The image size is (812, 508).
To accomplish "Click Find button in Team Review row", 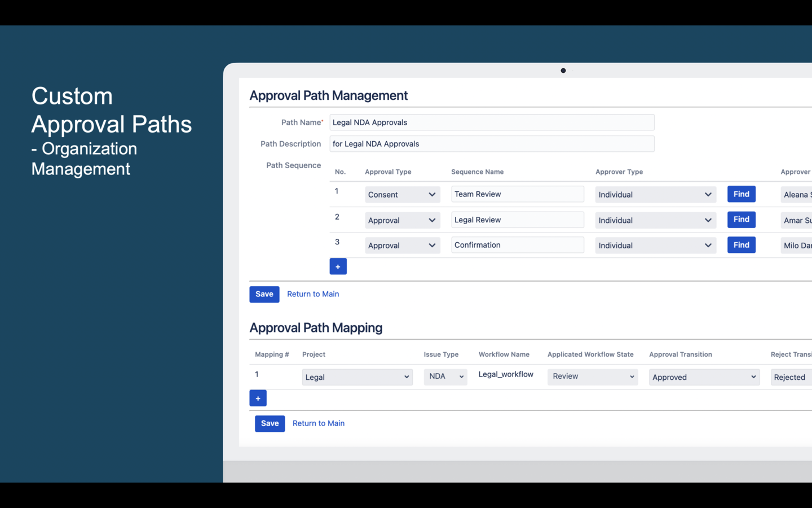I will (742, 194).
